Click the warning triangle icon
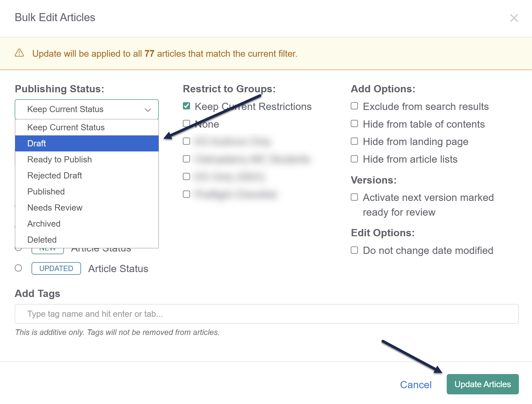The height and width of the screenshot is (404, 532). pos(19,53)
